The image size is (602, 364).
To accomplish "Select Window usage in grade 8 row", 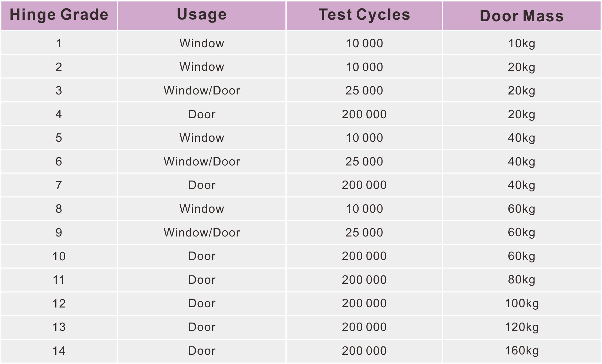I will click(202, 209).
